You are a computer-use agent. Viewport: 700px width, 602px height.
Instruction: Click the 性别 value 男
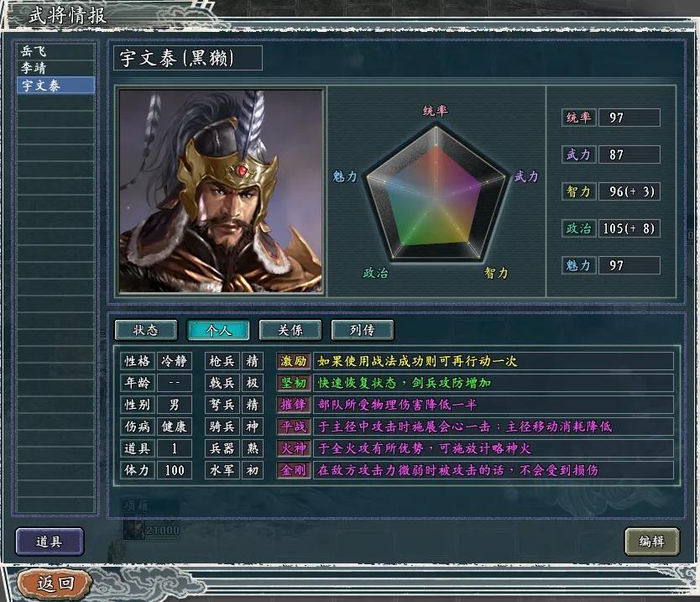[x=174, y=405]
